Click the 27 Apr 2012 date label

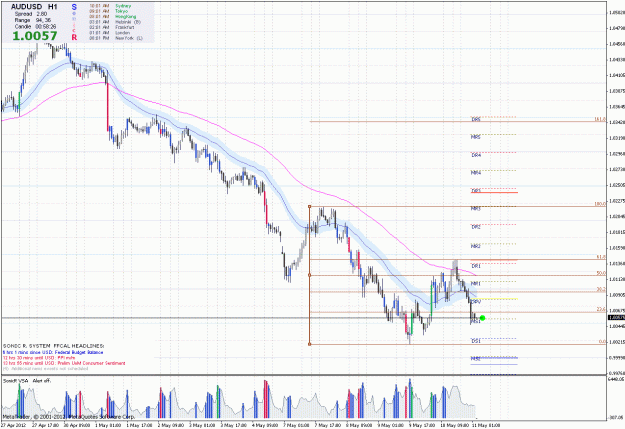[13, 426]
